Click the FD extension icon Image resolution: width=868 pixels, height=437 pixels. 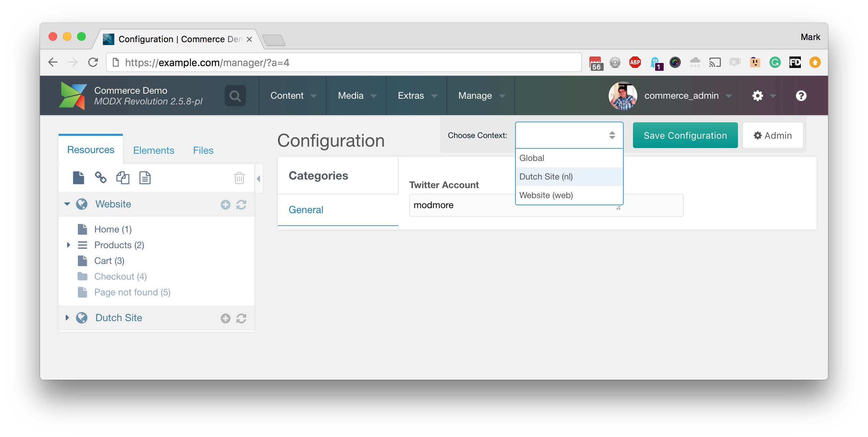(x=795, y=62)
